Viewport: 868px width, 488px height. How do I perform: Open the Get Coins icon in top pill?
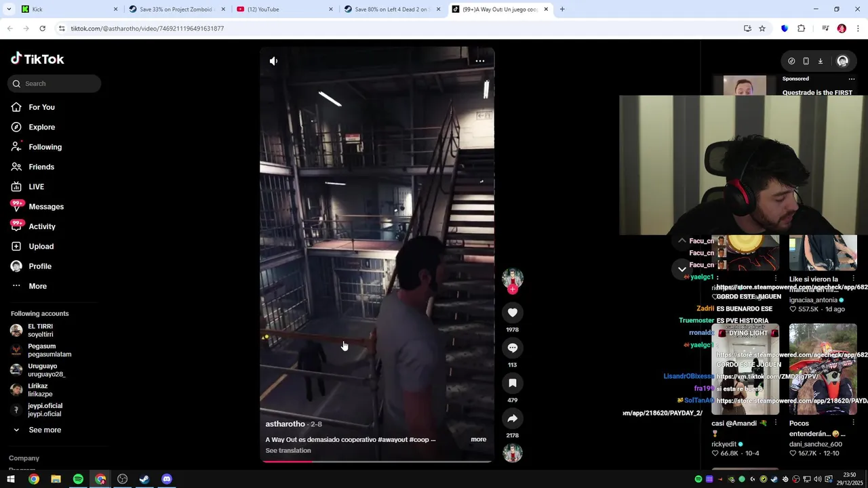[791, 61]
